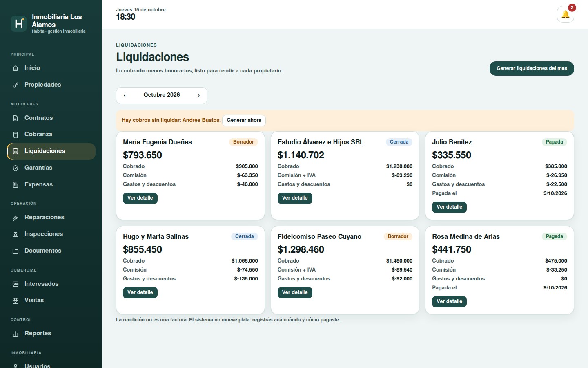Viewport: 588px width, 368px height.
Task: Open Cobranza in the sidebar
Action: 51,134
